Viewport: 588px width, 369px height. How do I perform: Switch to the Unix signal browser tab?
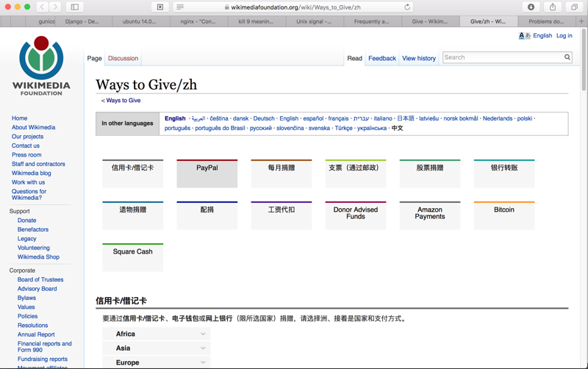pos(314,21)
